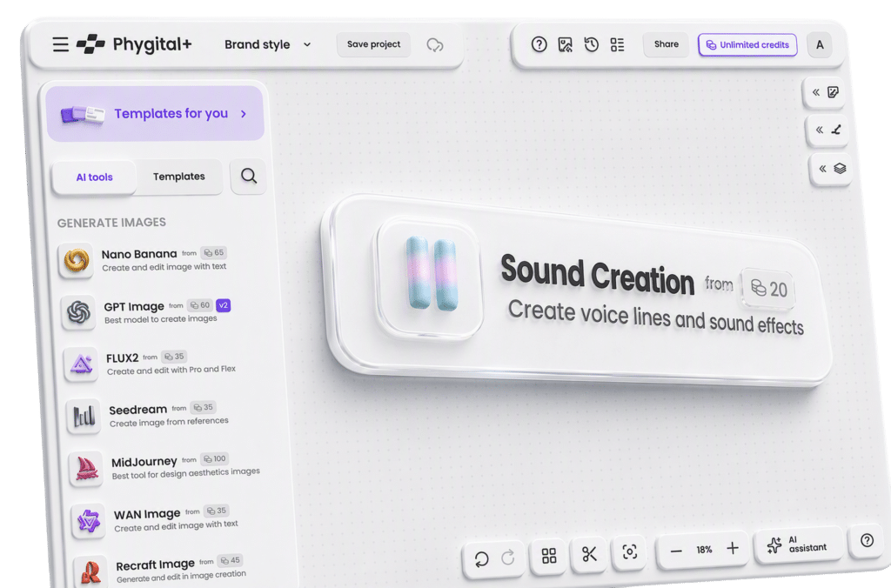Click the MidJourney title text

144,462
